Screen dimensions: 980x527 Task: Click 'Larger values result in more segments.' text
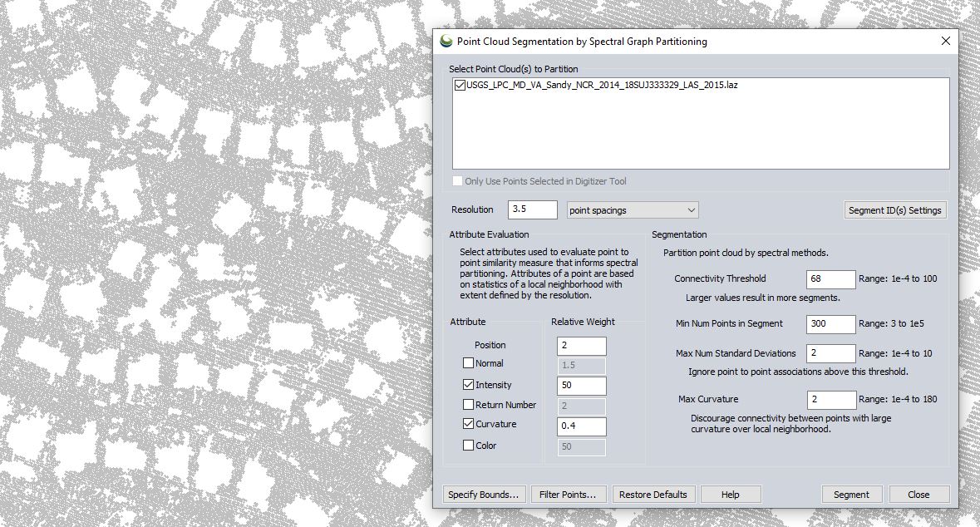point(762,298)
